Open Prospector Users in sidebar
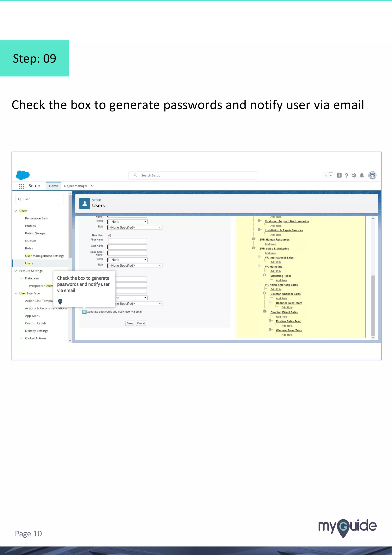Viewport: 392px width, 555px height. pos(41,286)
